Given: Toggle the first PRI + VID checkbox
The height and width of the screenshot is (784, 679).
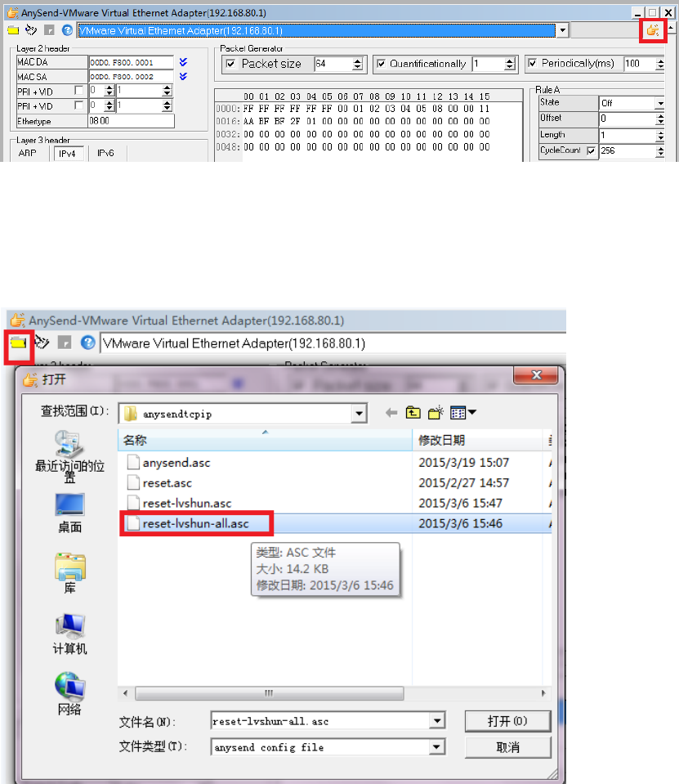Looking at the screenshot, I should pos(78,91).
